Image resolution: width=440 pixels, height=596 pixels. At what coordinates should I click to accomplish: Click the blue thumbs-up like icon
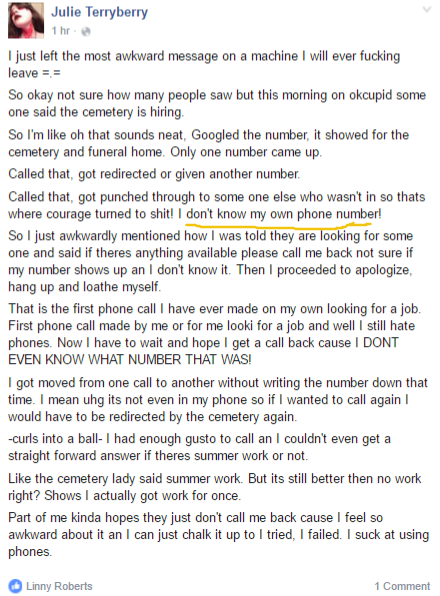point(15,586)
